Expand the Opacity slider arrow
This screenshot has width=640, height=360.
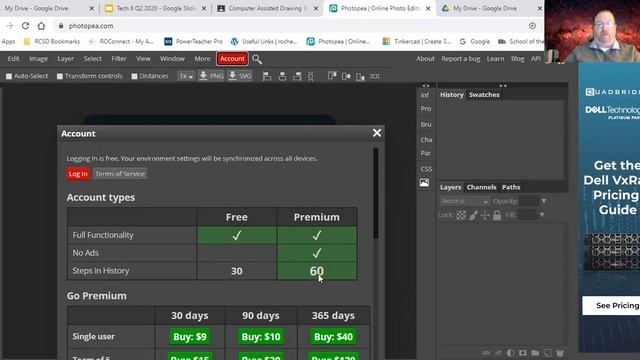click(x=544, y=201)
